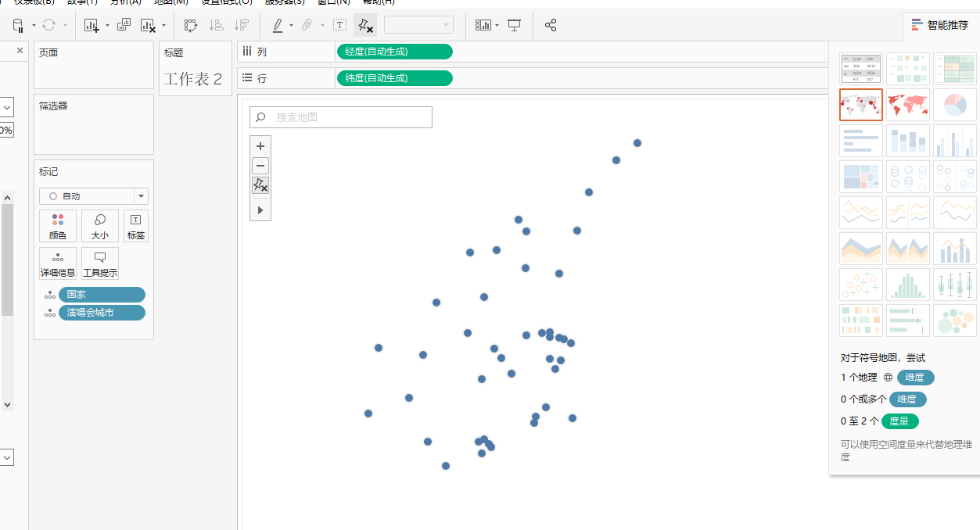The width and height of the screenshot is (980, 530).
Task: Clear the sheet using toolbar icon
Action: (x=148, y=25)
